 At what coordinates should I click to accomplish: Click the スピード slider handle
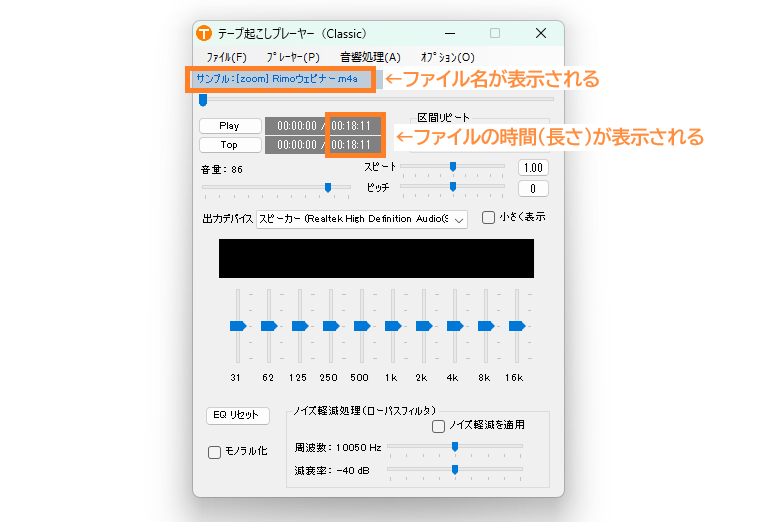pos(453,167)
